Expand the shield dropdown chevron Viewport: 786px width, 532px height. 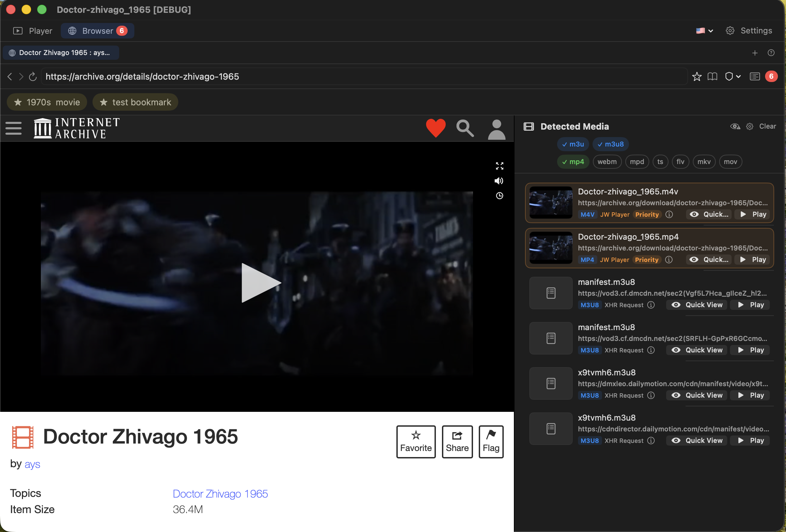(738, 77)
